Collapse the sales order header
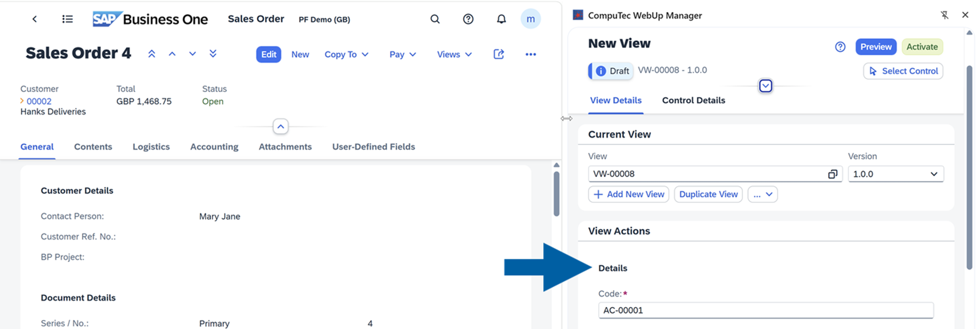The image size is (980, 329). 280,127
